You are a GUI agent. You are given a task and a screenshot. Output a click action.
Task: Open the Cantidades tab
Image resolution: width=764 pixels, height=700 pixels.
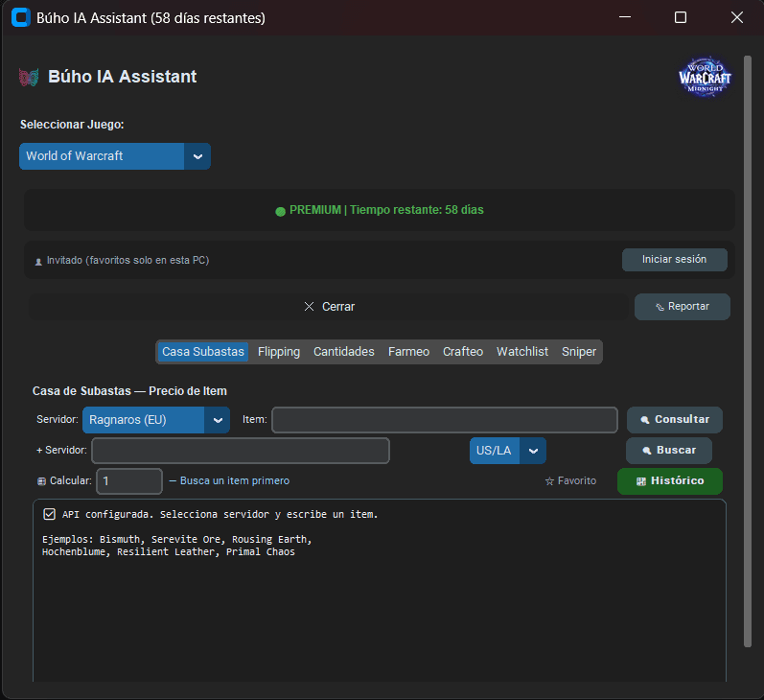point(344,352)
